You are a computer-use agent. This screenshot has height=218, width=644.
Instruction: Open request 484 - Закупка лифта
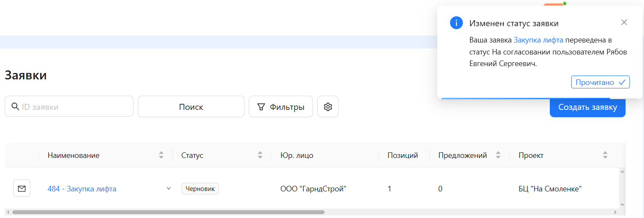pyautogui.click(x=82, y=189)
